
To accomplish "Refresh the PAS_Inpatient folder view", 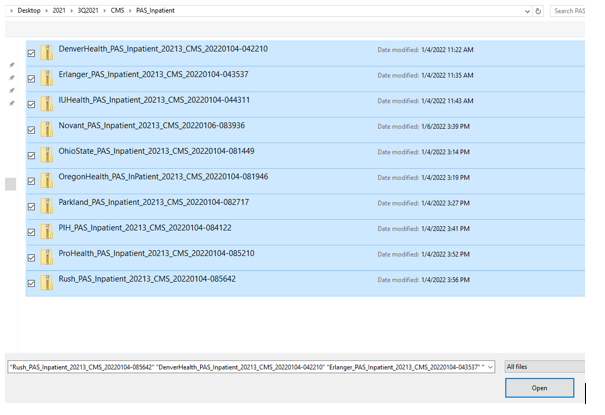I will click(x=538, y=11).
